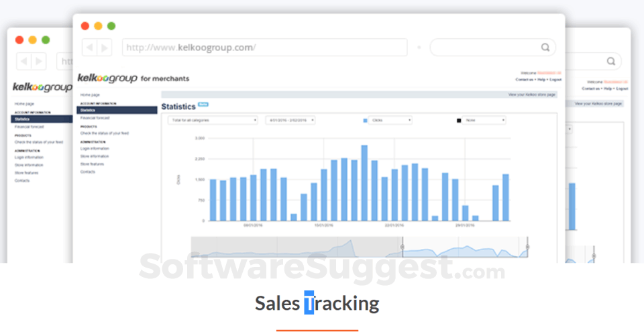The image size is (644, 332).
Task: Open the dropdown arrow in right background window
Action: click(x=570, y=129)
